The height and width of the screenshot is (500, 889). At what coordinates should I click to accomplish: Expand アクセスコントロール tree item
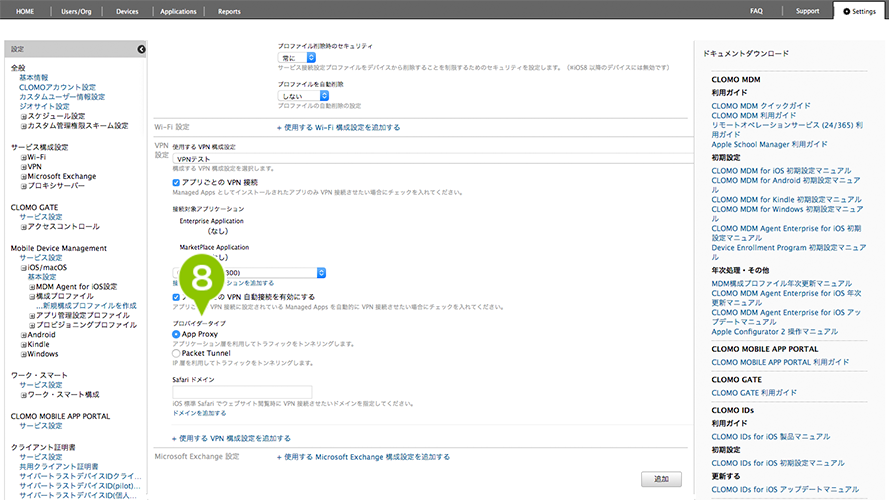pyautogui.click(x=24, y=227)
